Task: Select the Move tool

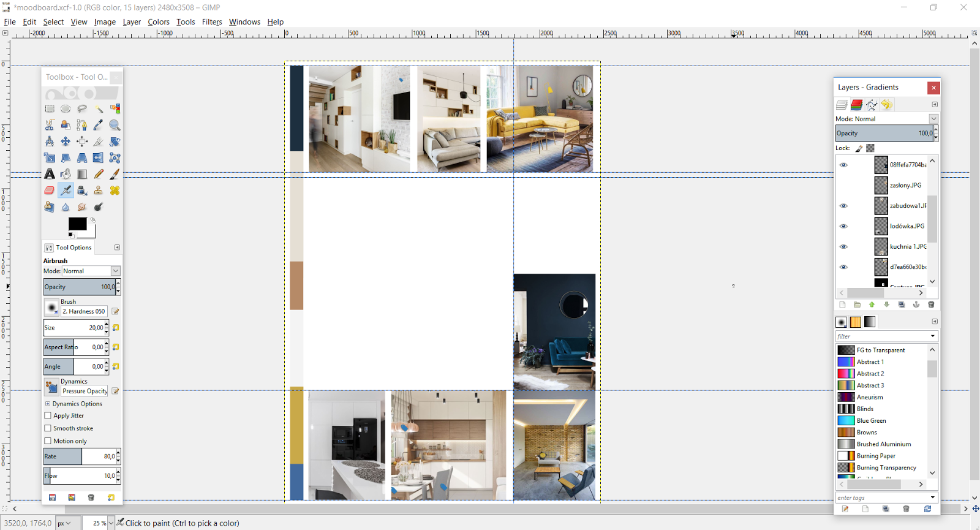Action: (66, 142)
